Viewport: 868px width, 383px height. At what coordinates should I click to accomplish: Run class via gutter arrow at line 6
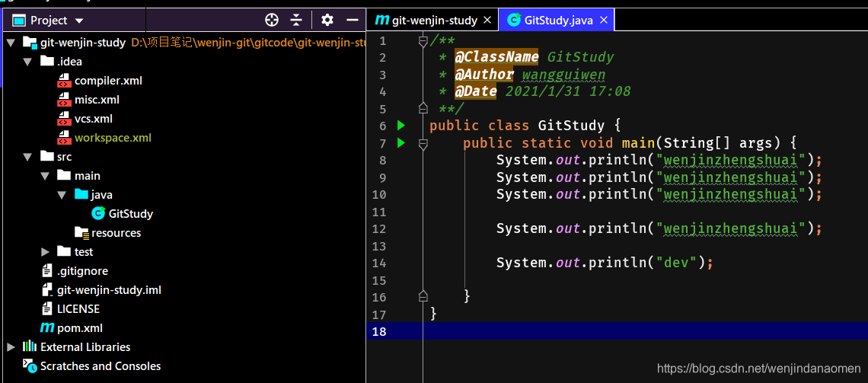401,126
